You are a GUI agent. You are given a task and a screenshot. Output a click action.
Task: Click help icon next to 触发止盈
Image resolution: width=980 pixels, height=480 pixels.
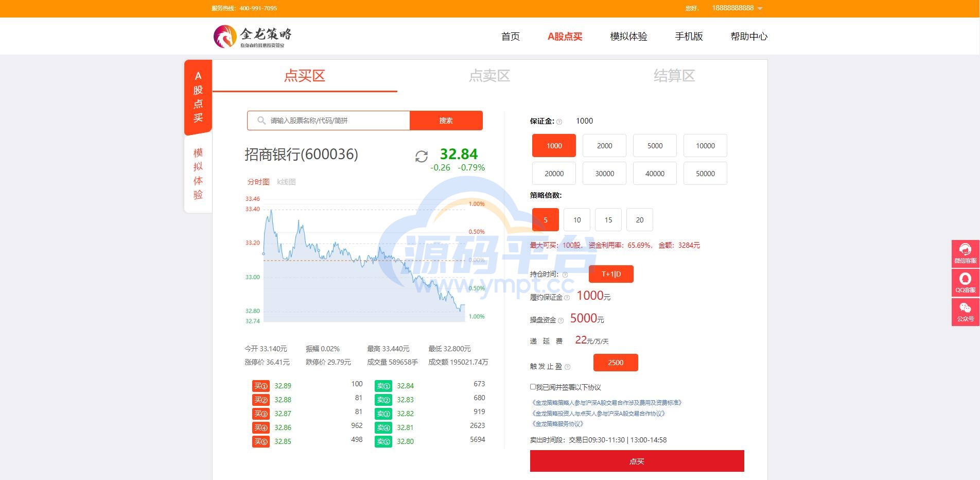(x=567, y=367)
